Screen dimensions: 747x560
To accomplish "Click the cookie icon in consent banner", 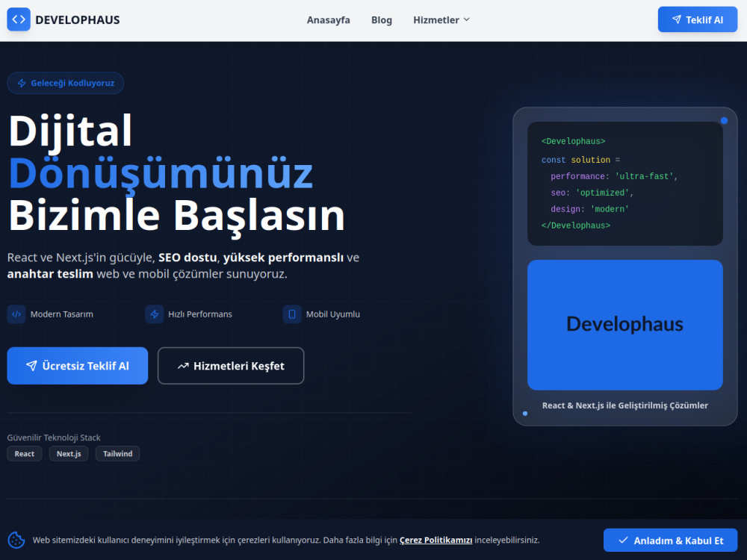I will [x=16, y=540].
